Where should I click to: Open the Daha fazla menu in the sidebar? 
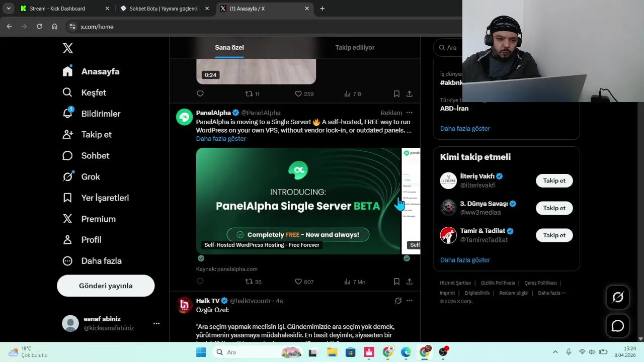92,261
